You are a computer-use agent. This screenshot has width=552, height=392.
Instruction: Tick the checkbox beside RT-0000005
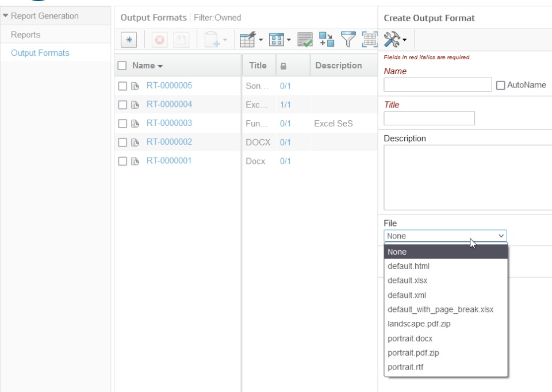click(122, 86)
